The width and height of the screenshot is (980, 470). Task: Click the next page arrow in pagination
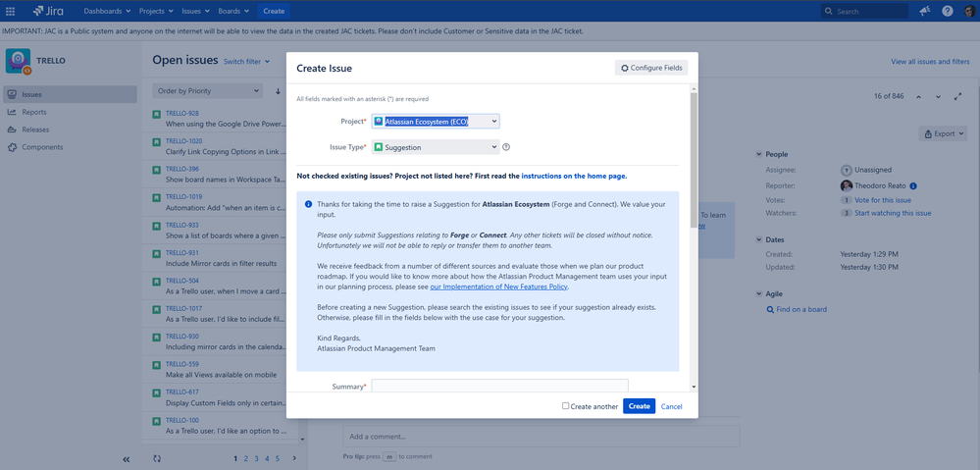(x=294, y=459)
